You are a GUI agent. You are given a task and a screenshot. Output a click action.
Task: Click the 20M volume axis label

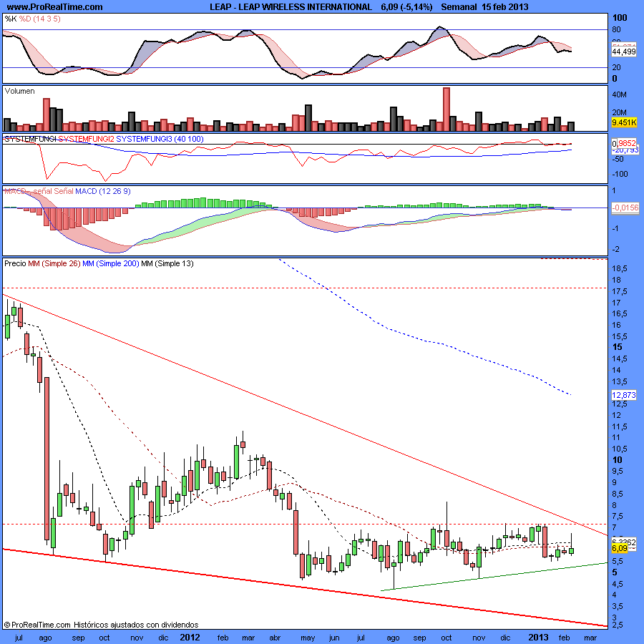pos(620,112)
